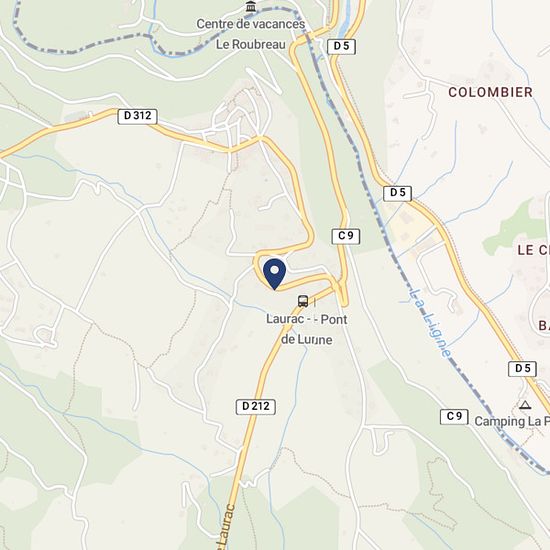Image resolution: width=550 pixels, height=550 pixels.
Task: Click the C 9 shield beside Camping label
Action: click(x=454, y=417)
